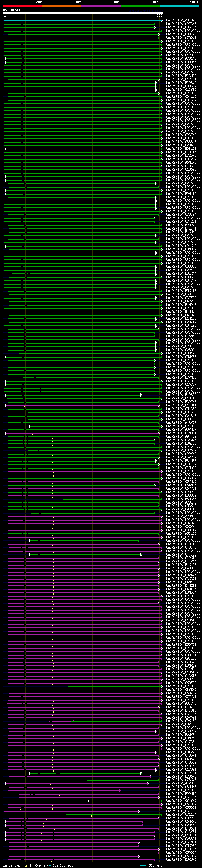Open hit UniRef100_A8JHY5
202x868 pixels.
(x=181, y=20)
